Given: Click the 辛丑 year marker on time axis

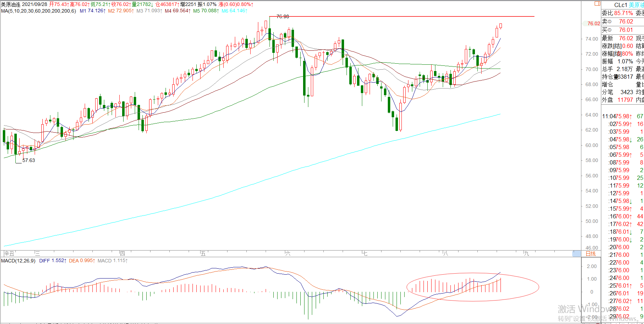Looking at the screenshot, I should 9,254.
